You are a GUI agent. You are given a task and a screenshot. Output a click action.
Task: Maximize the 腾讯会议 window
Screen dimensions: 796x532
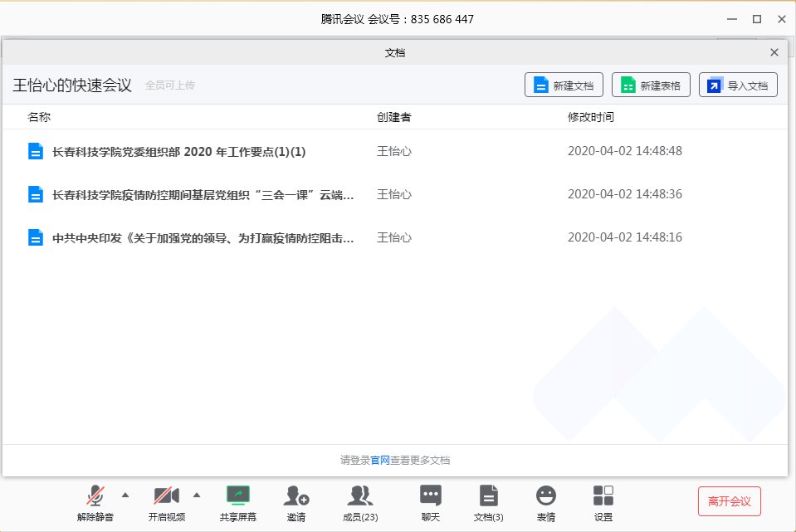[757, 19]
